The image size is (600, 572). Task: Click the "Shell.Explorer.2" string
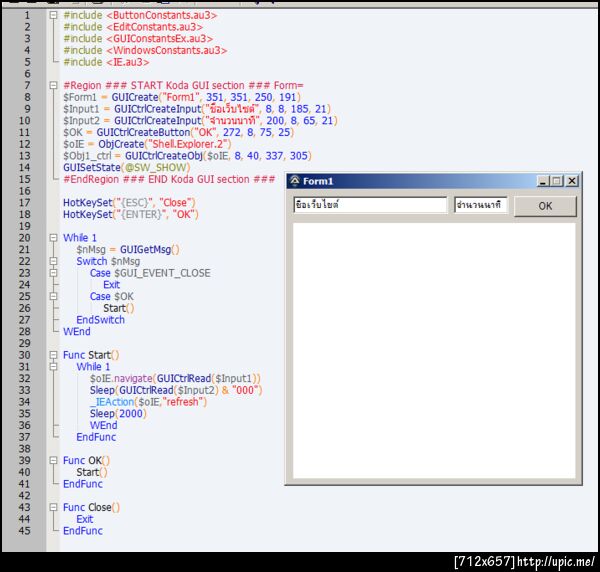point(188,144)
